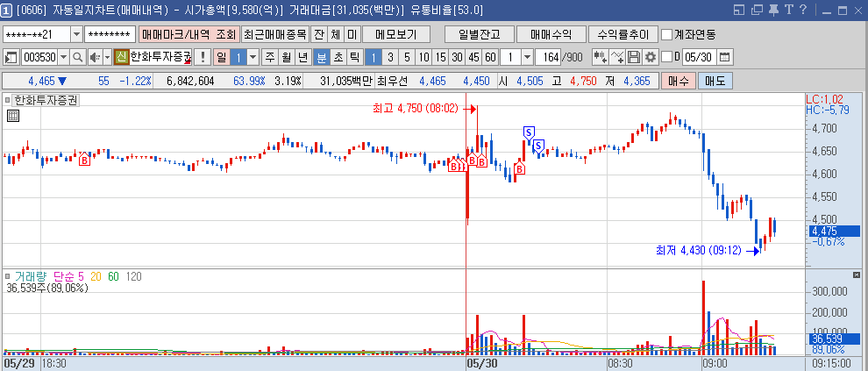This screenshot has height=371, width=868.
Task: Open 수익률추이 return trend
Action: pyautogui.click(x=623, y=34)
